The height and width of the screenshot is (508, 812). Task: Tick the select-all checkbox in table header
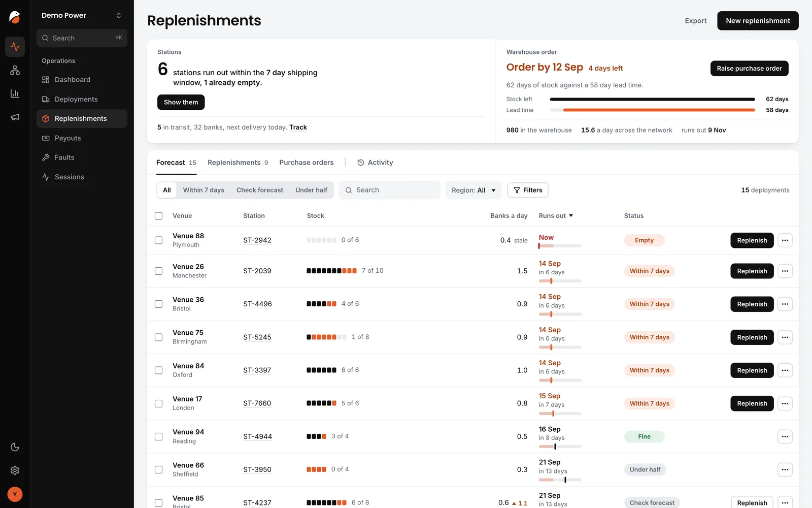click(159, 216)
